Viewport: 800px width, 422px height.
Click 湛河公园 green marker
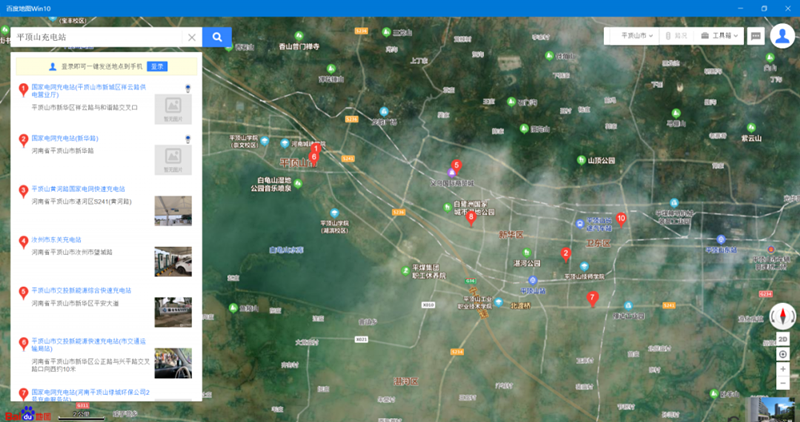point(527,253)
